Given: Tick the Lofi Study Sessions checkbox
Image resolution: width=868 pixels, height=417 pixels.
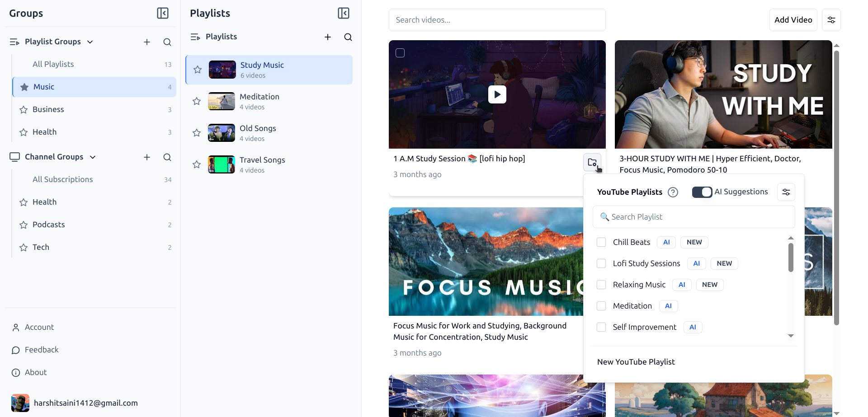Looking at the screenshot, I should coord(601,263).
